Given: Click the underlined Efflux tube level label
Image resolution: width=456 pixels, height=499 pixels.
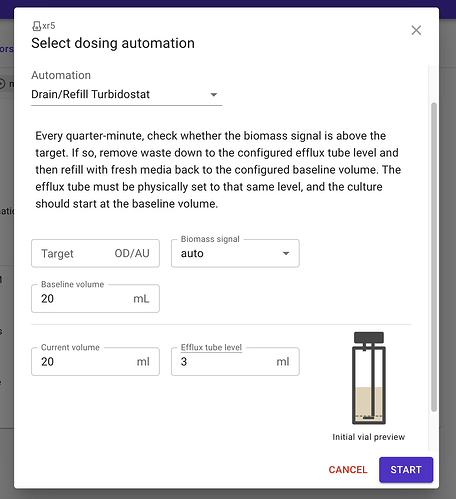Looking at the screenshot, I should [x=211, y=347].
